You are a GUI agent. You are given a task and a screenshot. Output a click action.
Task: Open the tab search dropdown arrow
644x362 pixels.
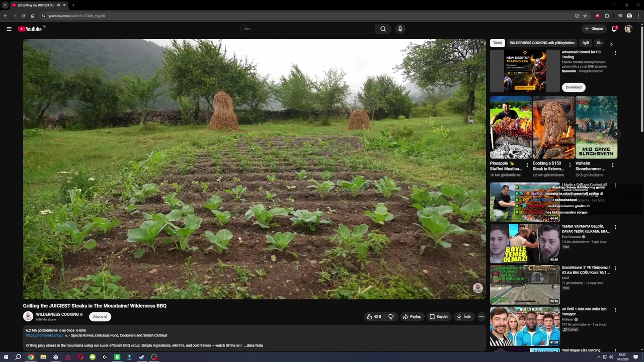5,5
